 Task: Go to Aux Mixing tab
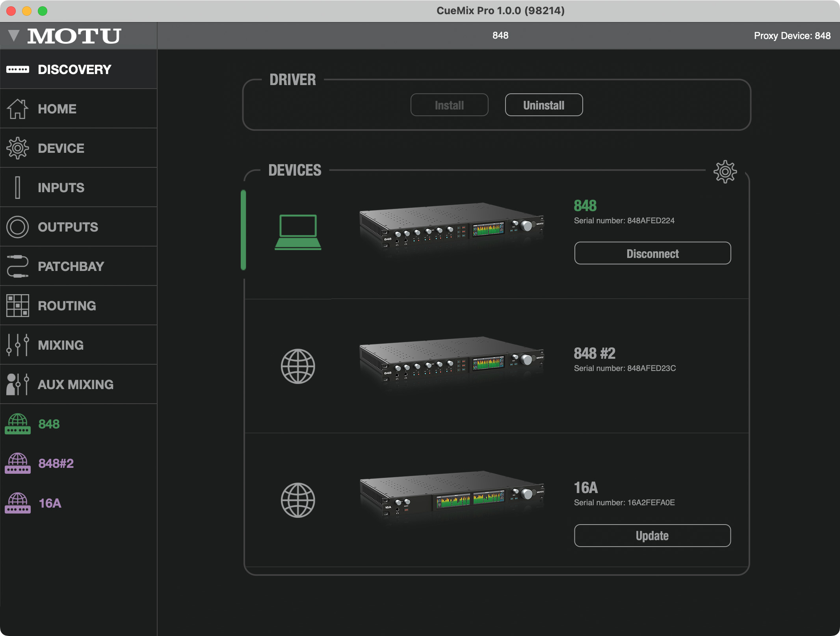tap(75, 384)
